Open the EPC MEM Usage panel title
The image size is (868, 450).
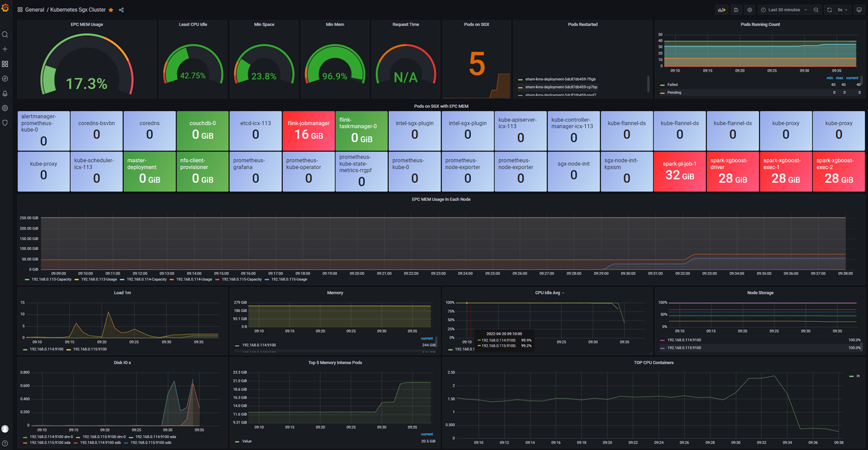pos(87,25)
